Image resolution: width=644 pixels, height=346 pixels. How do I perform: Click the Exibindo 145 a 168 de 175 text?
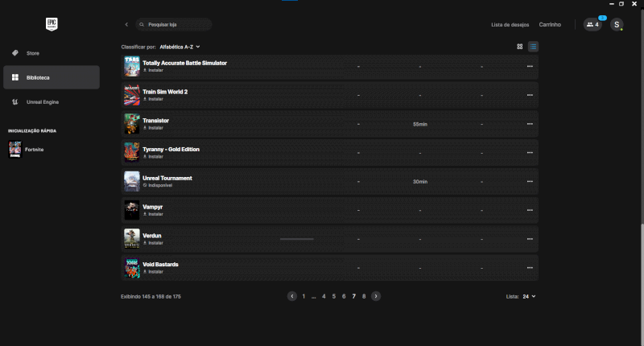point(151,296)
